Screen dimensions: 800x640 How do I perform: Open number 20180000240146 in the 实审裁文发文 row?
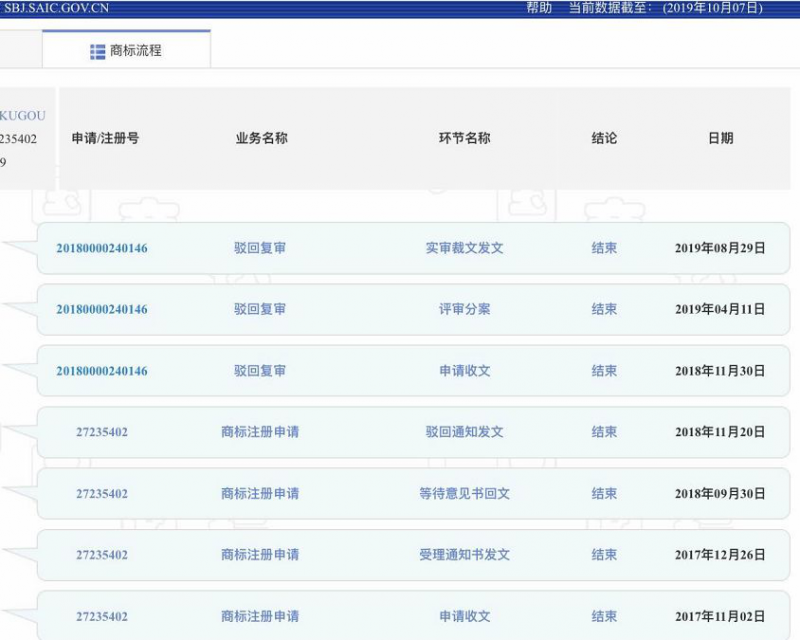point(101,248)
